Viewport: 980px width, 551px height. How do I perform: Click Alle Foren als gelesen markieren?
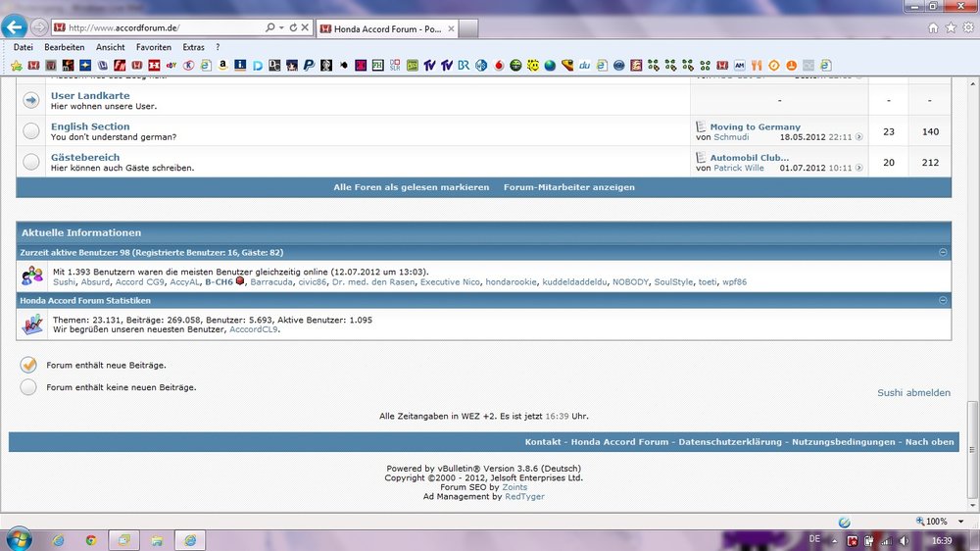411,187
